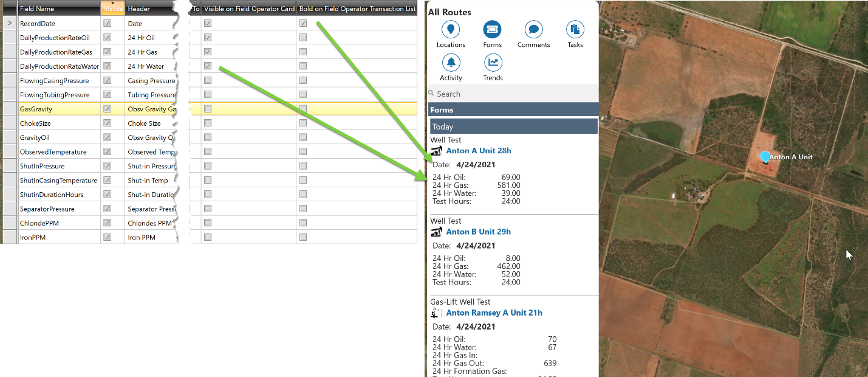
Task: Open the Anton Ramsey A Unit 21h link
Action: [494, 313]
